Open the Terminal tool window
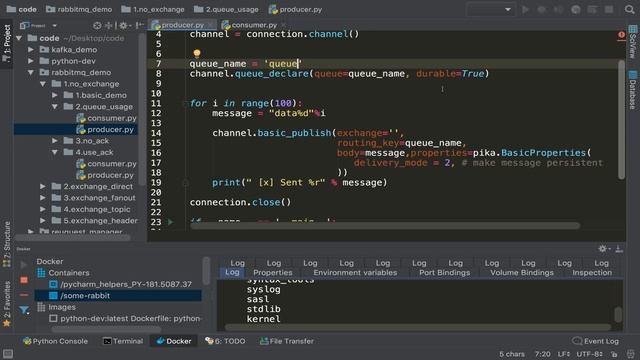This screenshot has width=640, height=360. click(x=123, y=341)
